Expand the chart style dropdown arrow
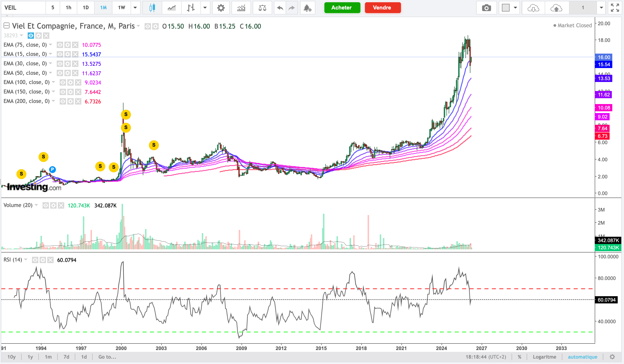 [x=205, y=8]
